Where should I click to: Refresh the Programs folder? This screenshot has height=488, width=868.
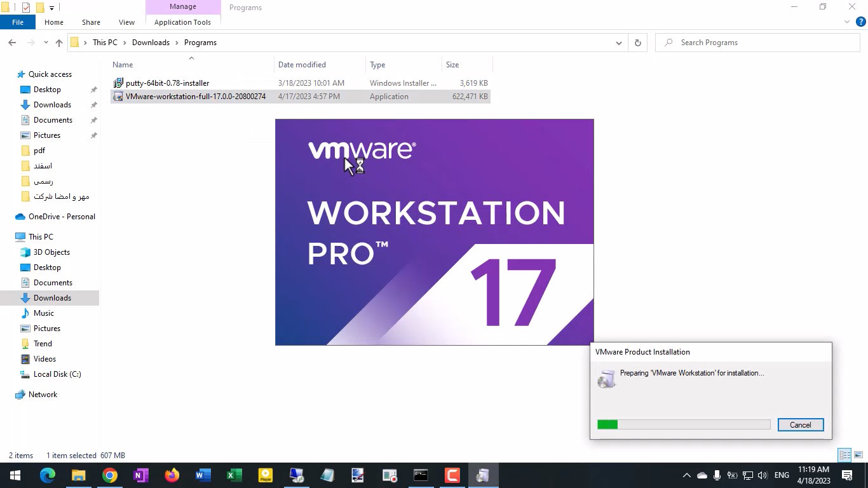(x=637, y=43)
